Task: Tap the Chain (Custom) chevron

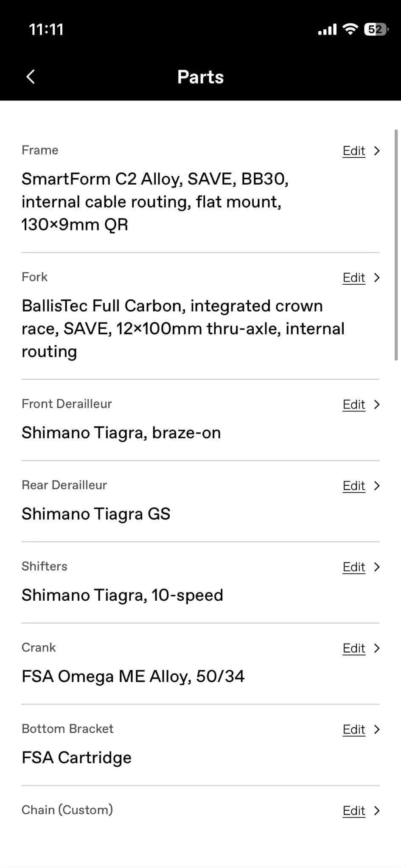Action: tap(377, 810)
